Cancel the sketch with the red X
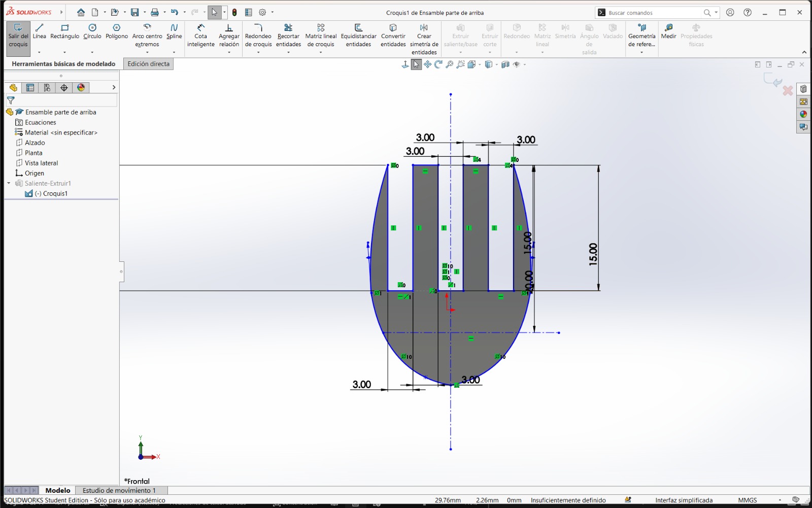The width and height of the screenshot is (812, 508). tap(788, 90)
